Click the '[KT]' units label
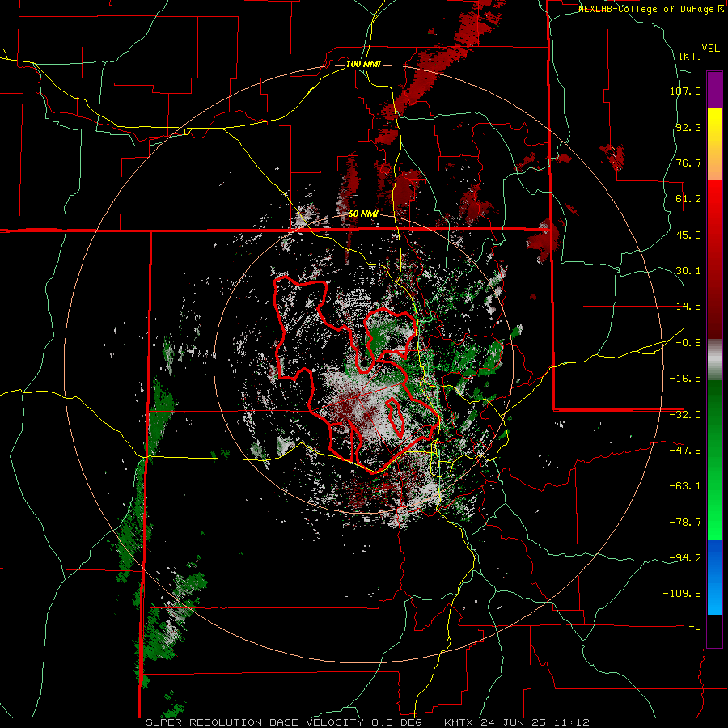This screenshot has width=728, height=728. pyautogui.click(x=690, y=56)
